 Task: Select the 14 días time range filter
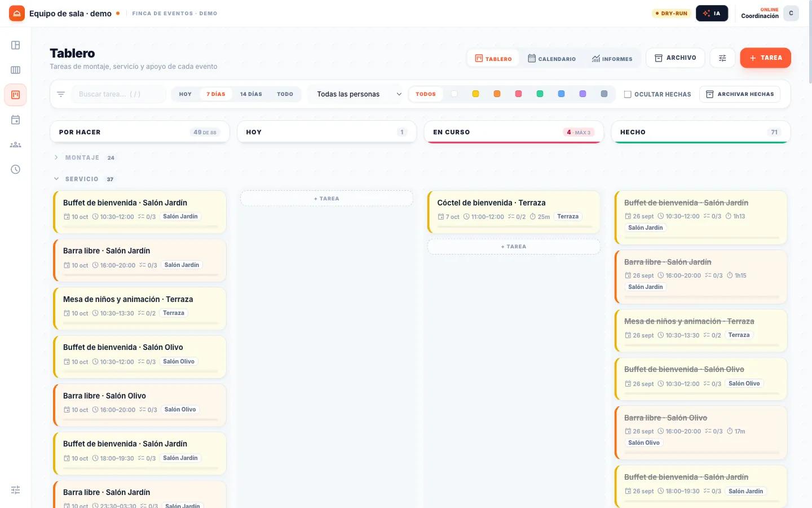251,94
